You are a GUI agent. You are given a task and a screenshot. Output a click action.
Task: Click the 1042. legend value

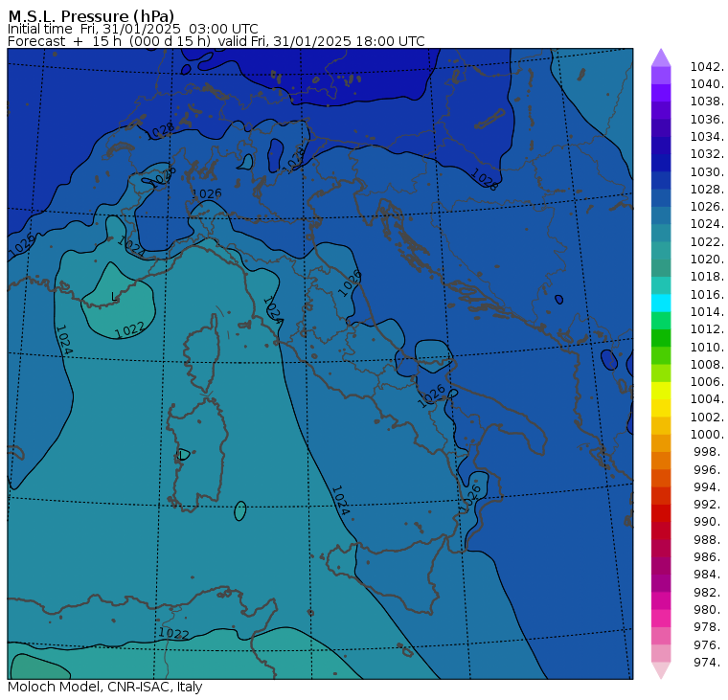[707, 67]
